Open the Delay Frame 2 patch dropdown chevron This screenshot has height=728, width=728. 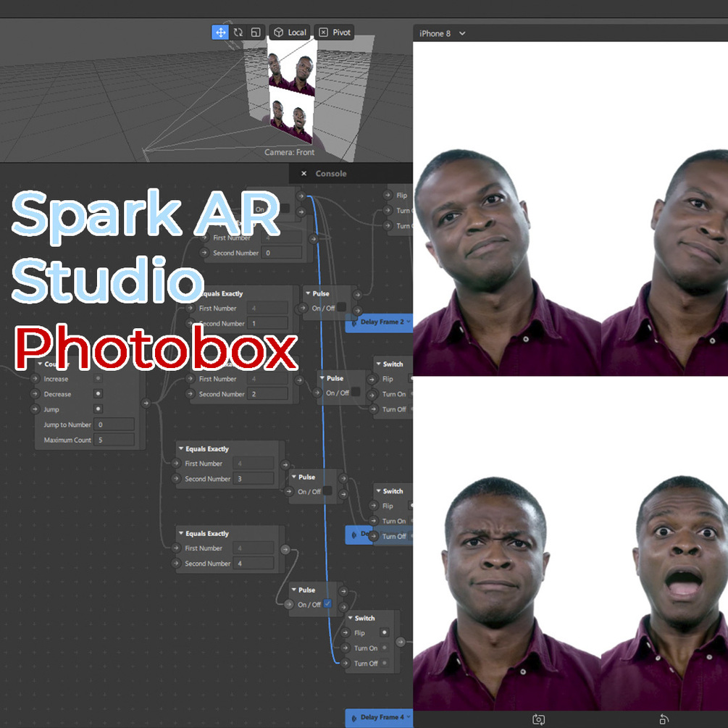409,322
